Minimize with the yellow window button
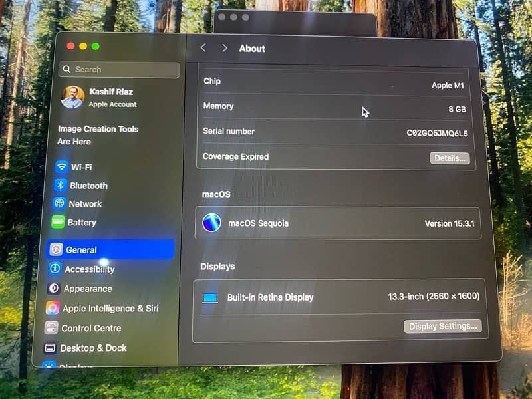 click(x=83, y=46)
